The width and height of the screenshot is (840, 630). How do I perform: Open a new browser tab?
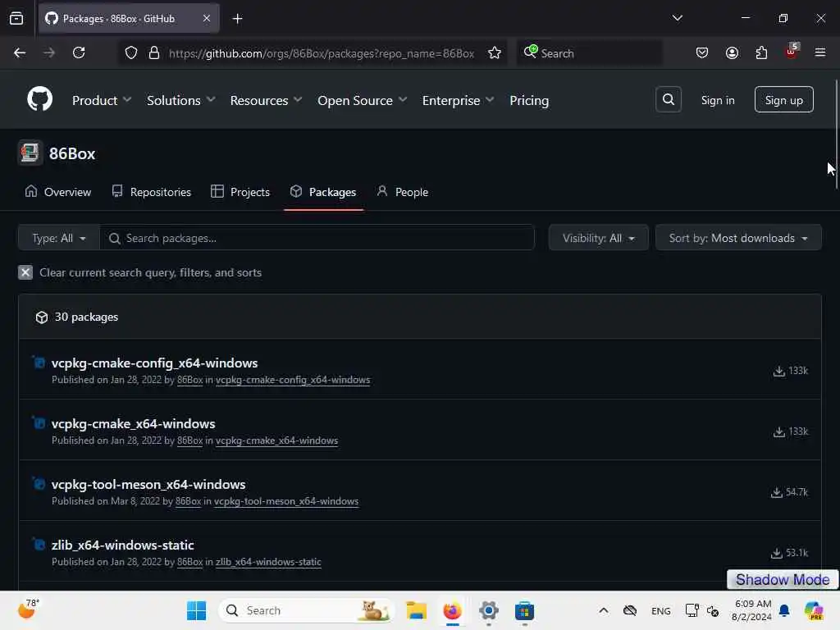237,19
